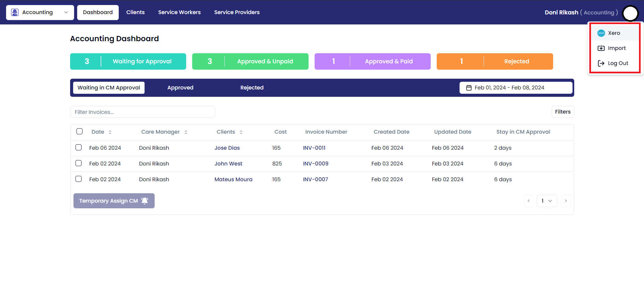The image size is (644, 281).
Task: Open the page number dropdown
Action: (x=547, y=201)
